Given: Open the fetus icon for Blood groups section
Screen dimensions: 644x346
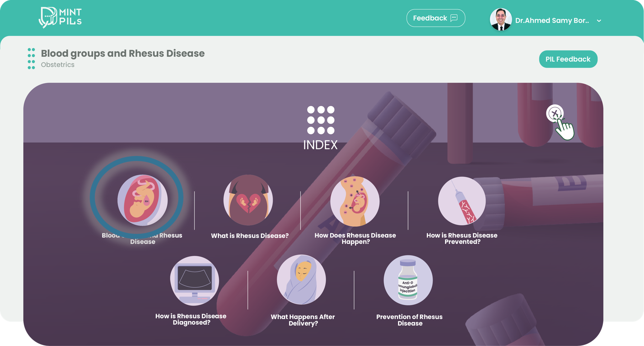Looking at the screenshot, I should pos(143,200).
